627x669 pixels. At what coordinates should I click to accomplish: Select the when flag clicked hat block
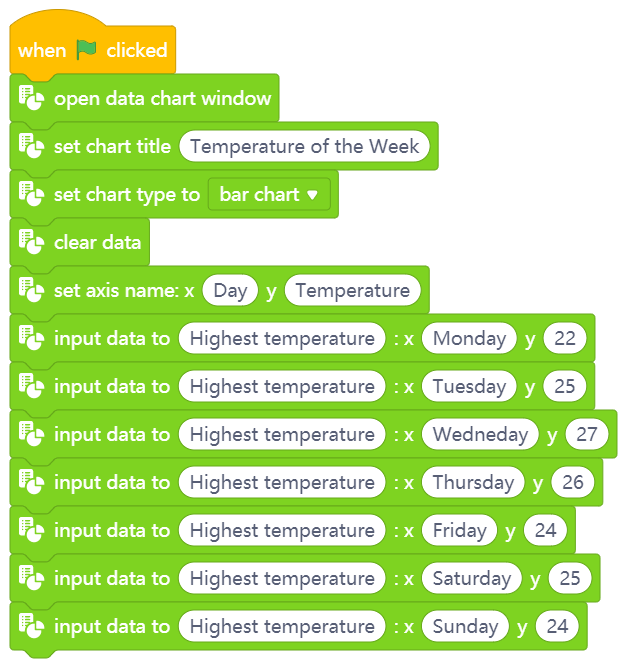click(x=93, y=43)
